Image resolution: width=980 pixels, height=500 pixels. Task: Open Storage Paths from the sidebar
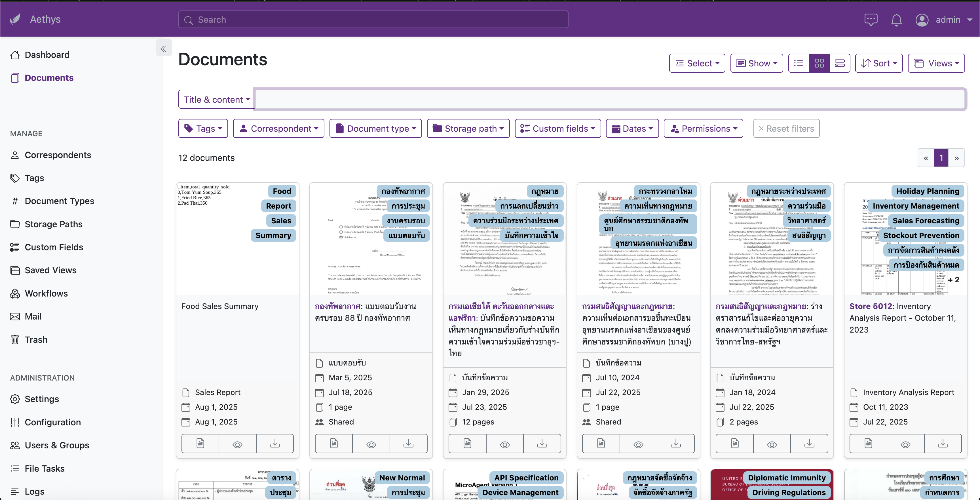click(x=54, y=224)
